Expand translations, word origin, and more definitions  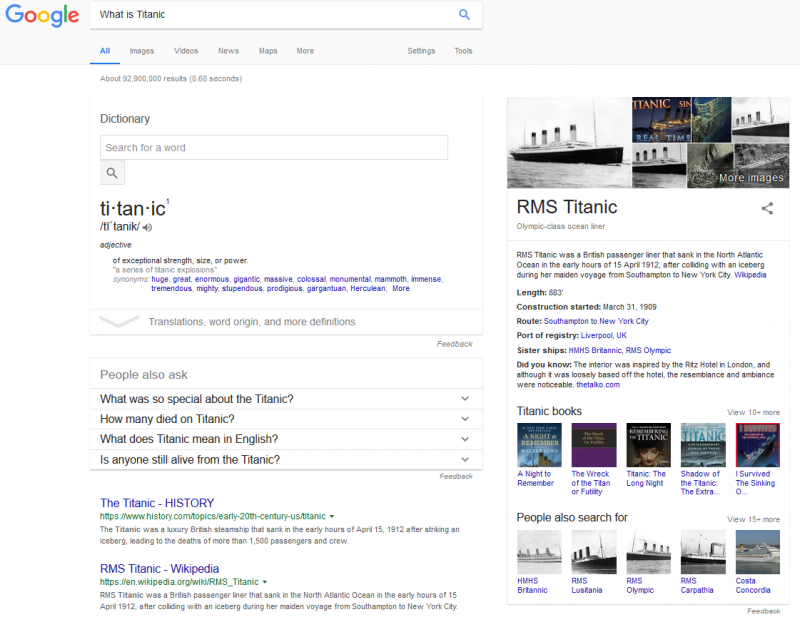[x=286, y=322]
